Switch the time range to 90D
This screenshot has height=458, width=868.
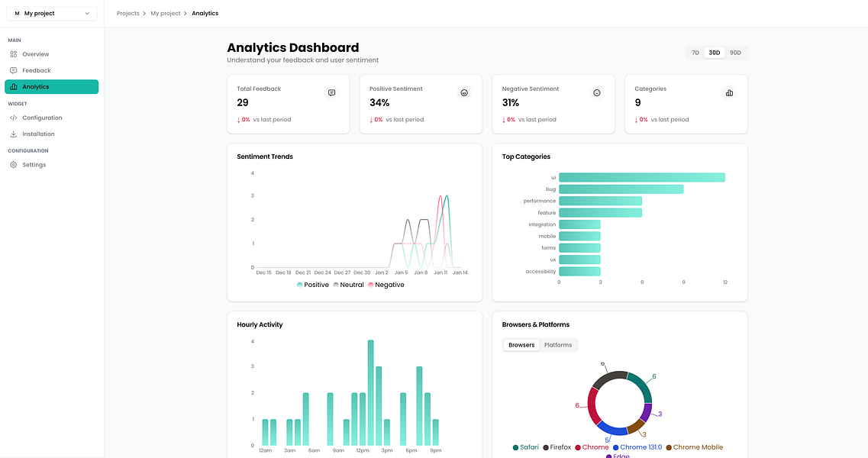click(735, 53)
